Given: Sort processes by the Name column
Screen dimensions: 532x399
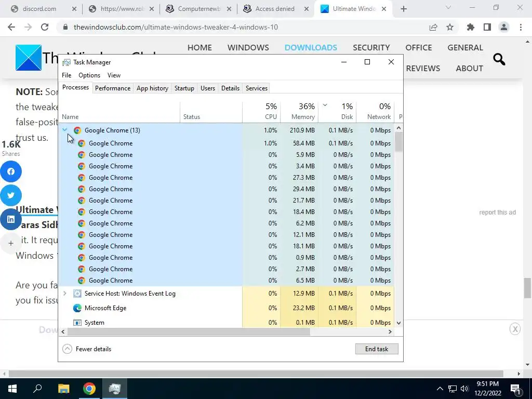Looking at the screenshot, I should click(x=119, y=112).
